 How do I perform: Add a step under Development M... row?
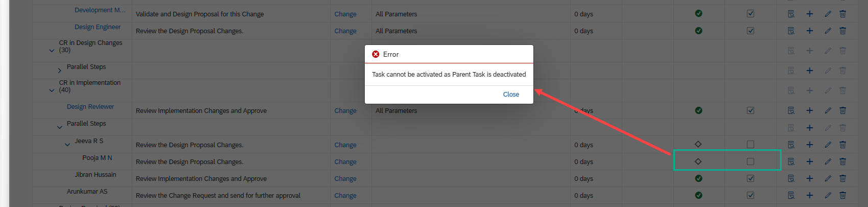(809, 14)
